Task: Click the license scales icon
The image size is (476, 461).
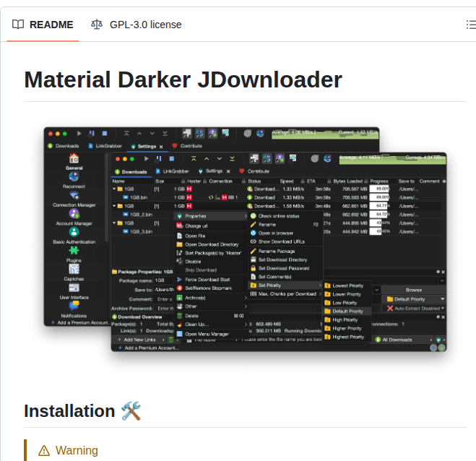Action: point(97,25)
